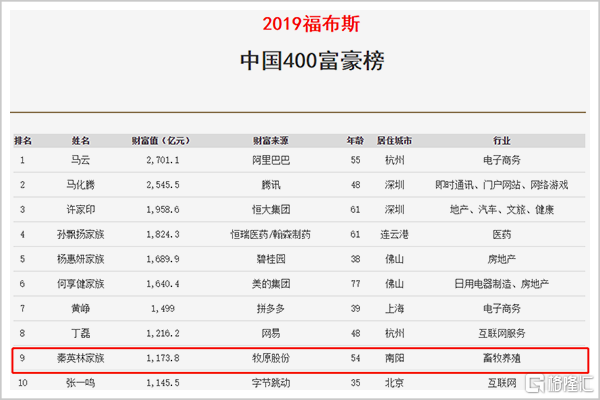Screen dimensions: 600x400
Task: Click wealth value 1,145.5
Action: 163,383
